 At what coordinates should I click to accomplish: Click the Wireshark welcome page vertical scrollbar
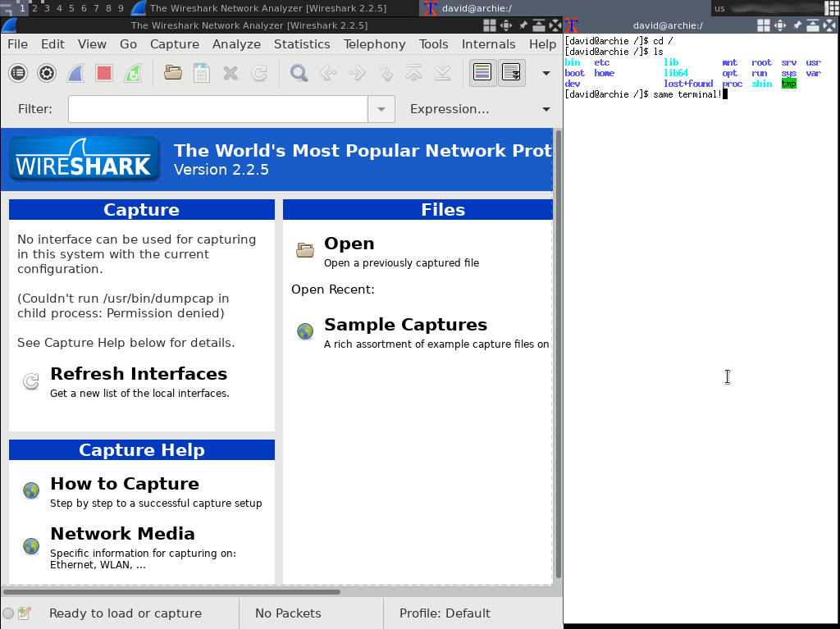(x=558, y=354)
